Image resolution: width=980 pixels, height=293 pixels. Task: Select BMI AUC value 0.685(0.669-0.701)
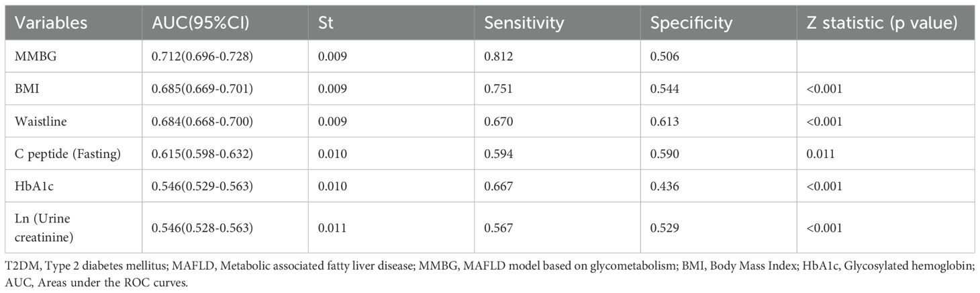(202, 87)
